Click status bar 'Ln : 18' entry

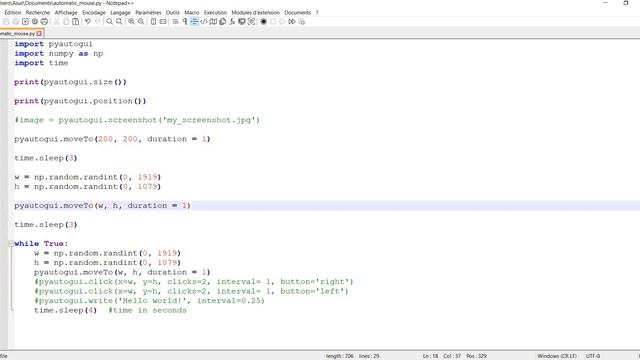430,356
